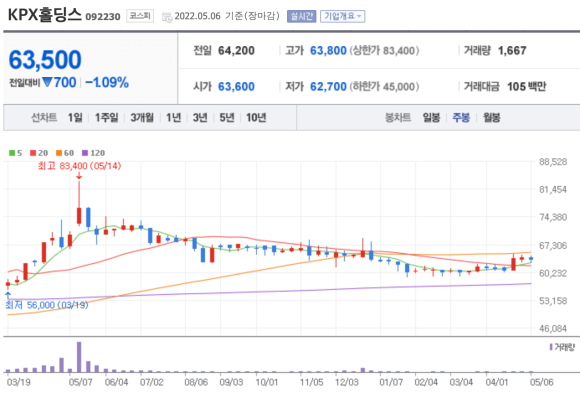
Task: Click the 거래대금 value 105 백만
Action: pyautogui.click(x=526, y=87)
